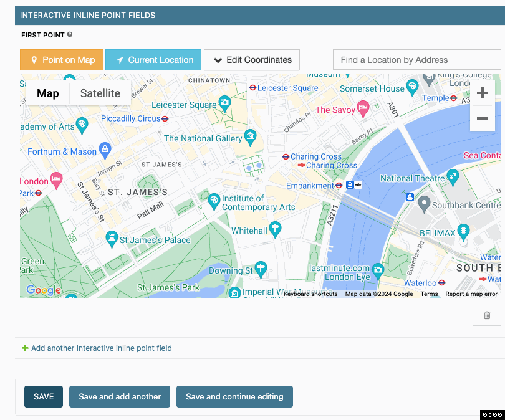
Task: Zoom out with the map minus button
Action: tap(482, 118)
